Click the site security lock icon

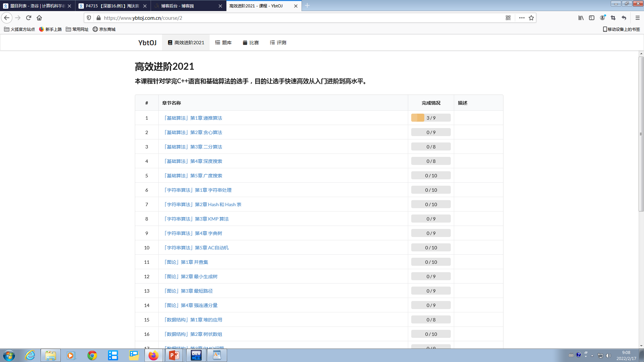(x=98, y=18)
